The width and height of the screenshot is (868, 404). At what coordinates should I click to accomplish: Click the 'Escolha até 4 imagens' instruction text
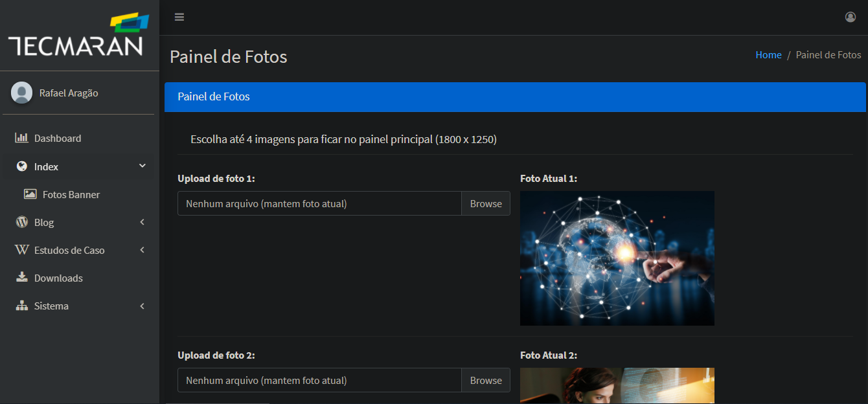click(x=343, y=139)
